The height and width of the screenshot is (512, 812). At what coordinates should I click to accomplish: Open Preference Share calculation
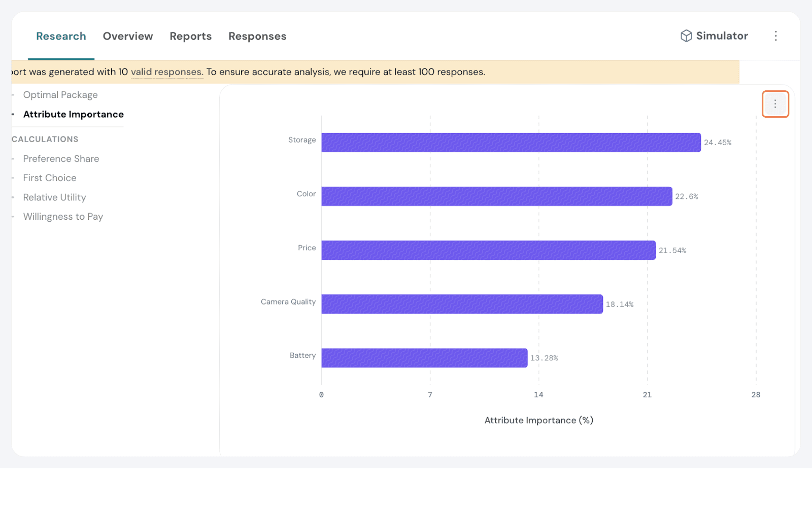pyautogui.click(x=61, y=159)
